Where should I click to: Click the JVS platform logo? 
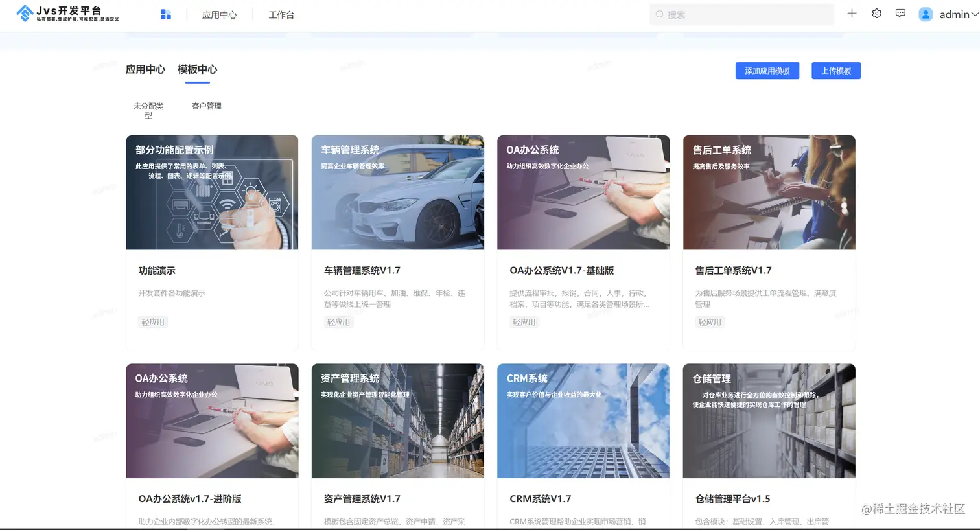tap(68, 14)
